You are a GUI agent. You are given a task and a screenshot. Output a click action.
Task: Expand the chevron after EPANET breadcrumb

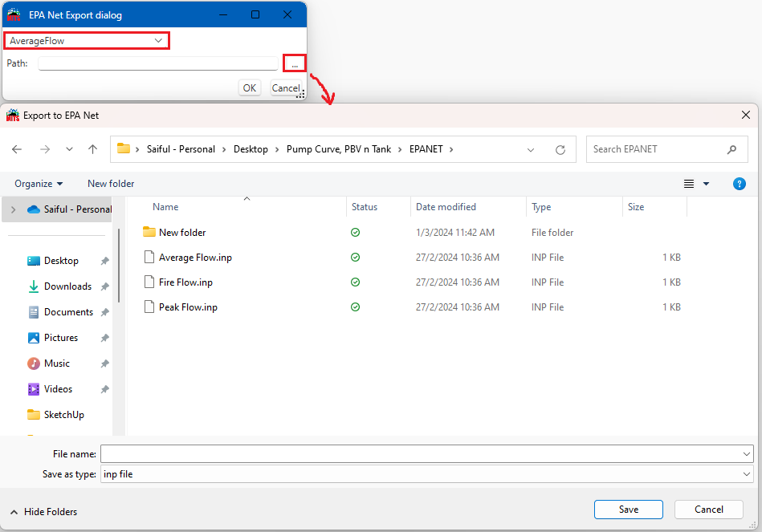(x=451, y=149)
